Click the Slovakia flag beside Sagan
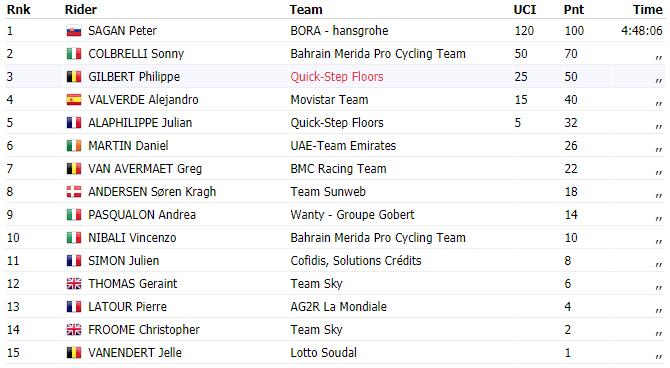Viewport: 670px width, 368px height. pos(74,31)
